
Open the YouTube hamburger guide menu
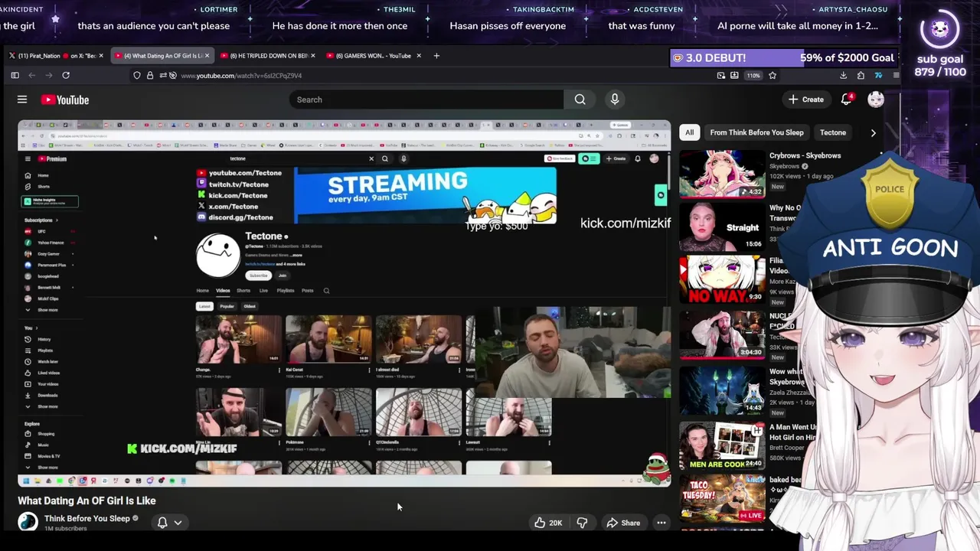[22, 99]
